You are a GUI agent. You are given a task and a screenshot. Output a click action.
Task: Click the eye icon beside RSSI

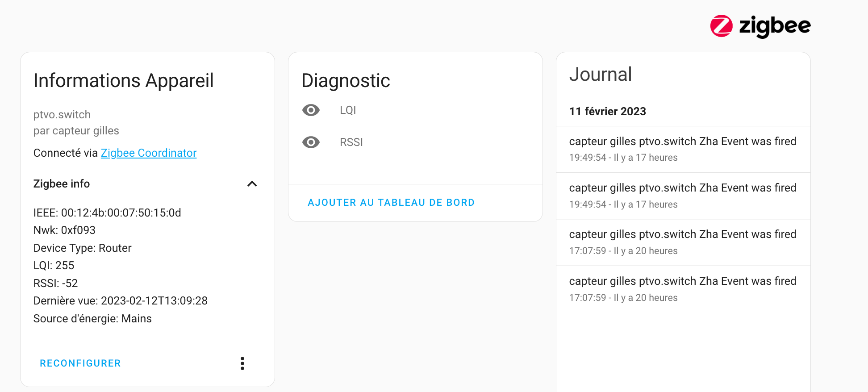[311, 142]
